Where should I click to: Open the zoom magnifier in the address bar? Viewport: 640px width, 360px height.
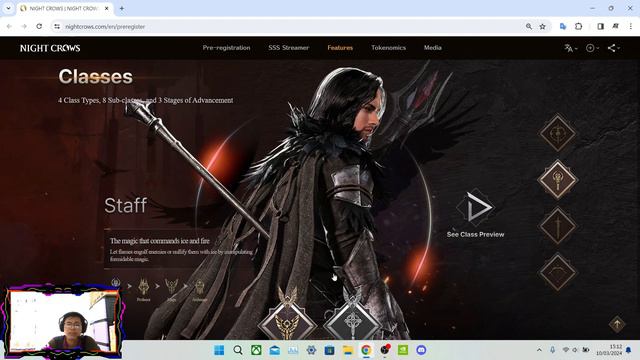pos(529,27)
